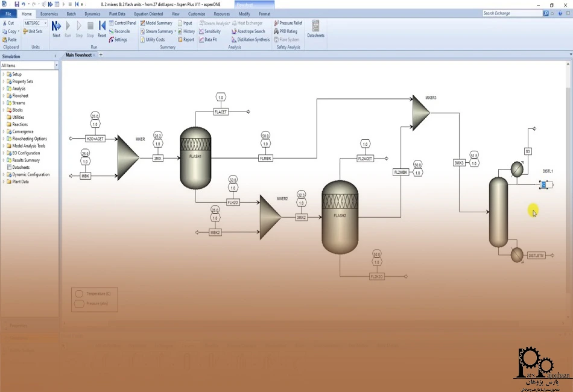Select Utilities in navigation tree
573x392 pixels.
(18, 117)
